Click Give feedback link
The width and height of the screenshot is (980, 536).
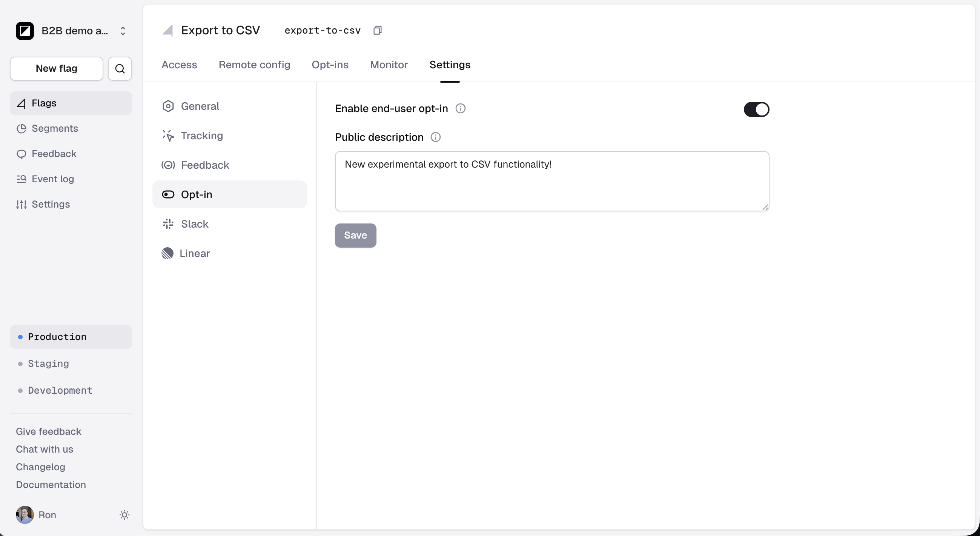coord(49,431)
